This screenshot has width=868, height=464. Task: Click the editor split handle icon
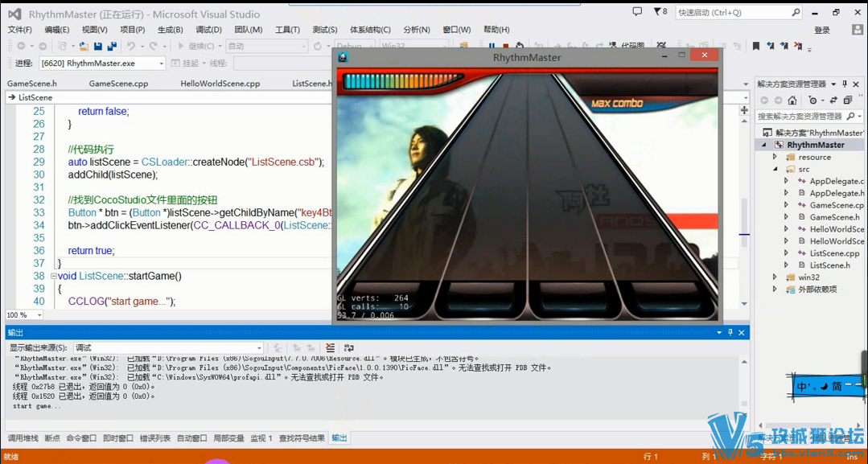745,111
